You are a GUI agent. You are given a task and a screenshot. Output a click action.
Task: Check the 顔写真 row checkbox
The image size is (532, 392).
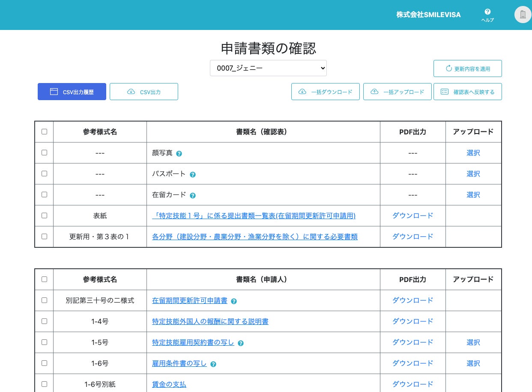(x=44, y=153)
